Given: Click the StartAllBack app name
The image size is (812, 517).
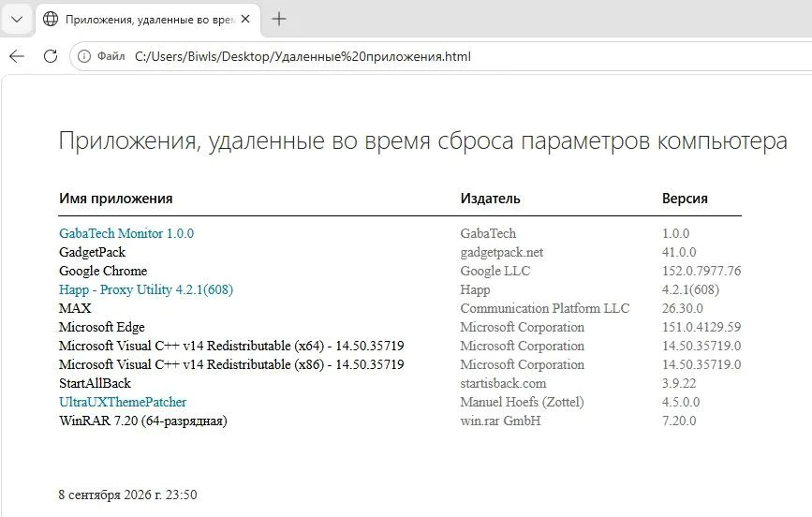Looking at the screenshot, I should (95, 383).
